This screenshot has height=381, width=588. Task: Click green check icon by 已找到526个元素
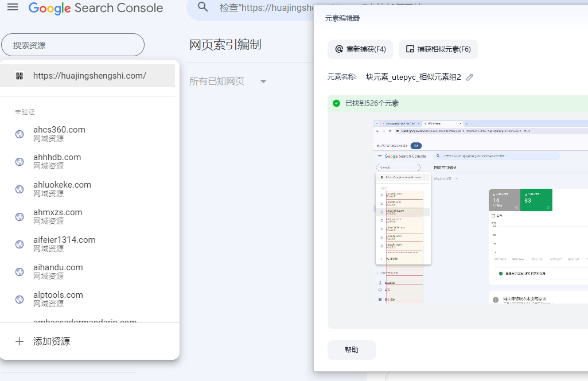pos(336,103)
